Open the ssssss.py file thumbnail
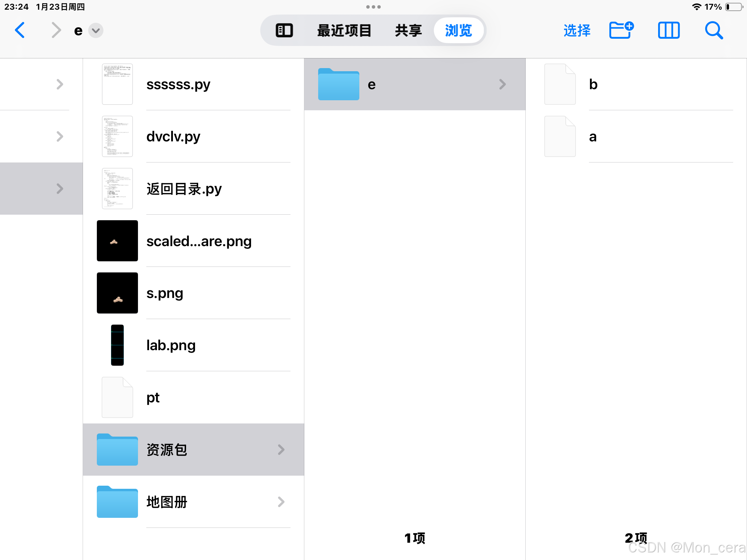The height and width of the screenshot is (560, 747). coord(117,84)
